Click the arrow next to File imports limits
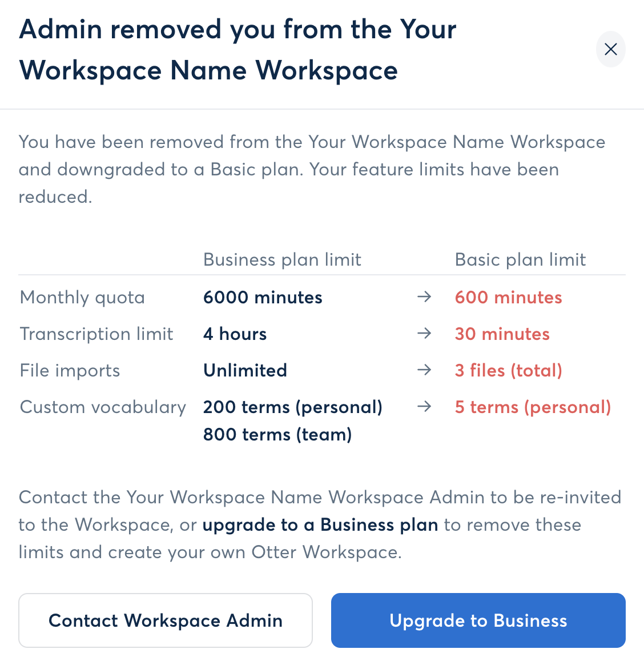The height and width of the screenshot is (657, 644). click(424, 370)
